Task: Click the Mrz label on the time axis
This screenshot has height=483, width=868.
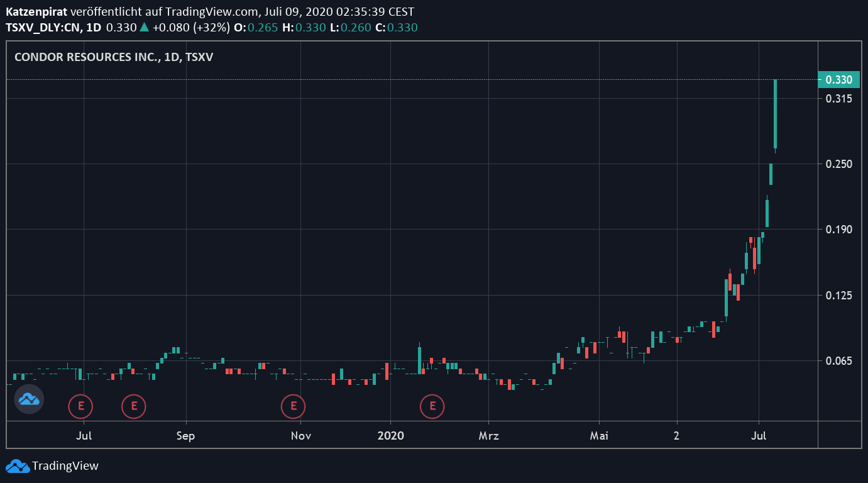Action: click(x=488, y=435)
